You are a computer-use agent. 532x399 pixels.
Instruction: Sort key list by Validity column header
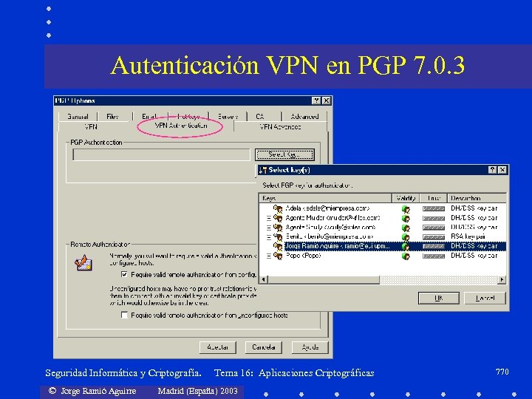click(406, 198)
